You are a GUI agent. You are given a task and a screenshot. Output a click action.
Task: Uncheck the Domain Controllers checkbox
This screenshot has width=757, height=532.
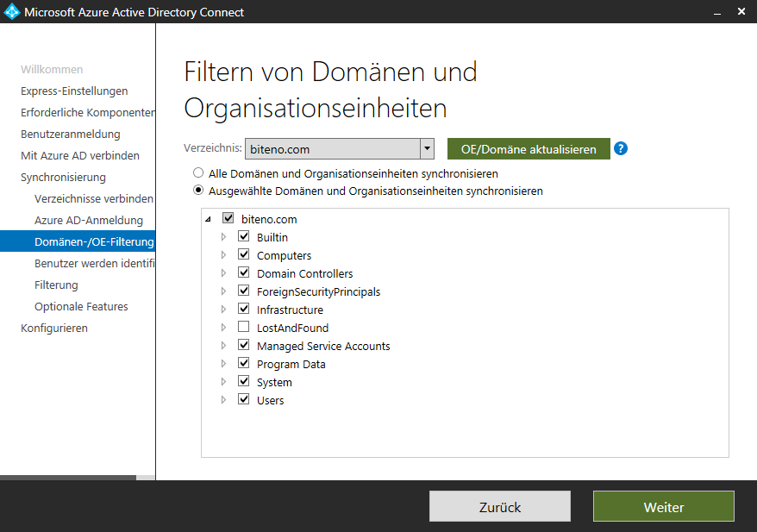point(243,272)
